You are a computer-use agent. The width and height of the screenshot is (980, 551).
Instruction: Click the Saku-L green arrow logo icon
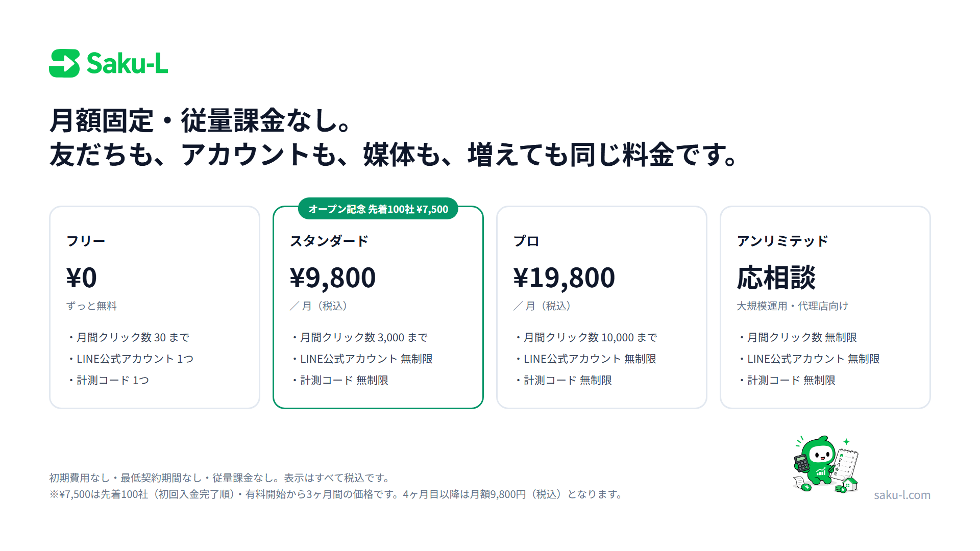[64, 63]
